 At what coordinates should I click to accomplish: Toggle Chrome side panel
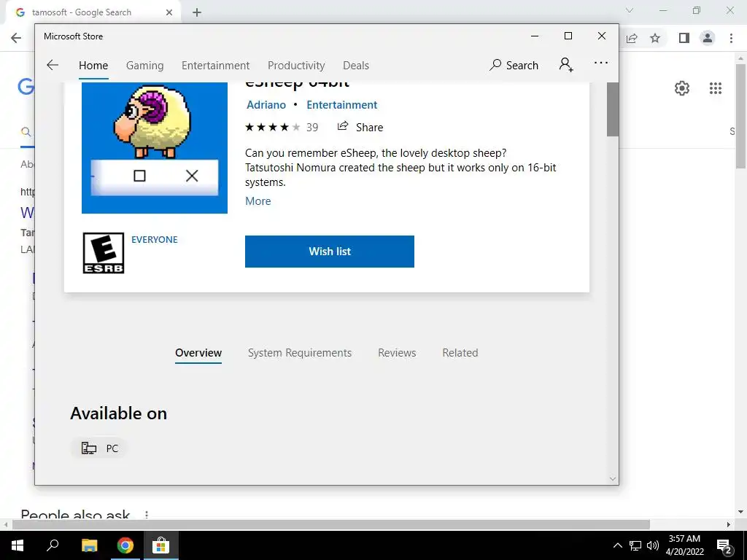(684, 38)
